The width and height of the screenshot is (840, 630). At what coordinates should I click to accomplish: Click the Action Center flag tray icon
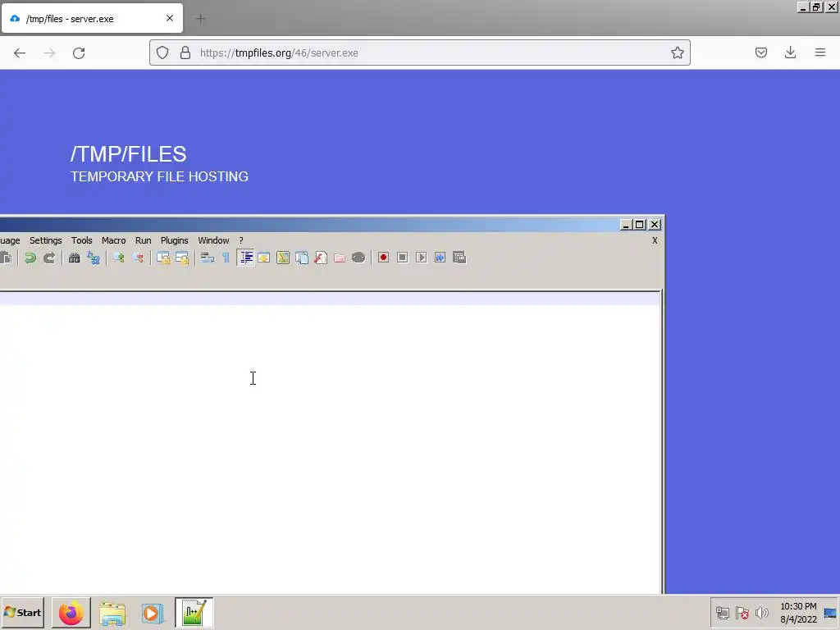(x=742, y=612)
